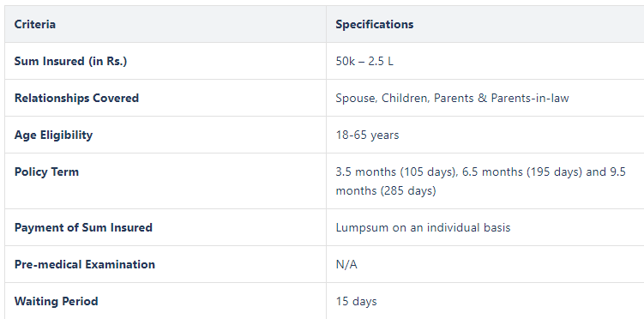The height and width of the screenshot is (319, 644).
Task: Click the 3.5 months (105 days) text
Action: [397, 172]
